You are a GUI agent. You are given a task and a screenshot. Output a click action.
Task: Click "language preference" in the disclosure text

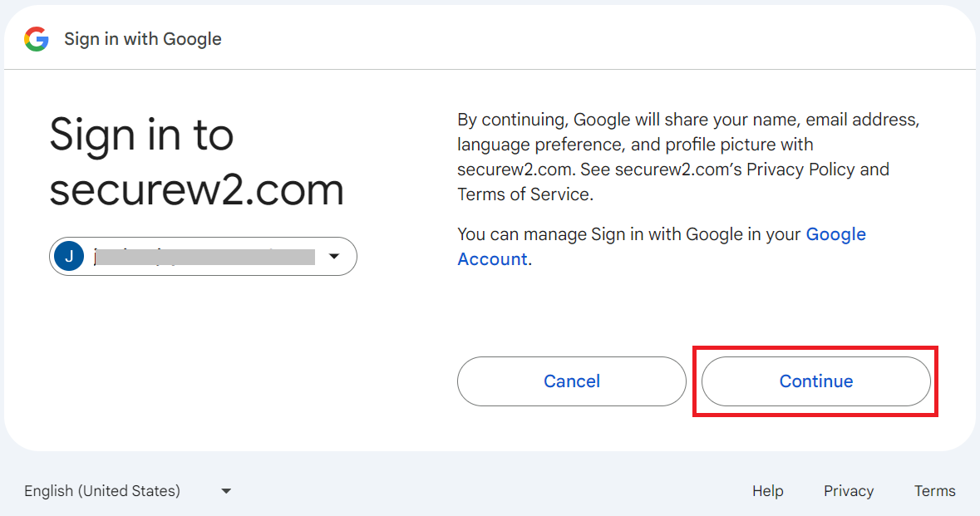pos(539,145)
